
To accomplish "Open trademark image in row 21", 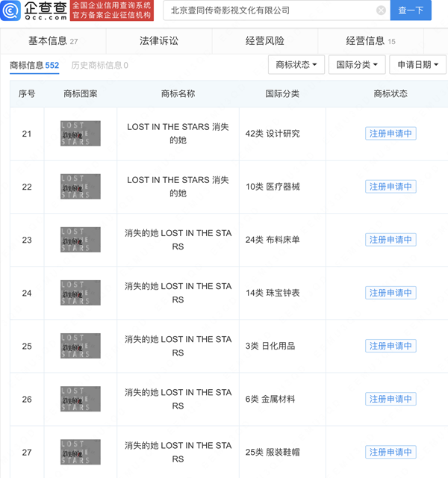I will 81,134.
